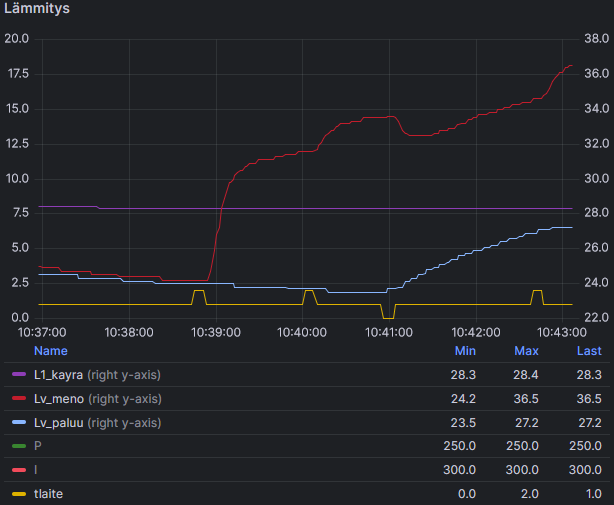Sort legend by Min column header
Screen dimensions: 614x505
(x=465, y=351)
